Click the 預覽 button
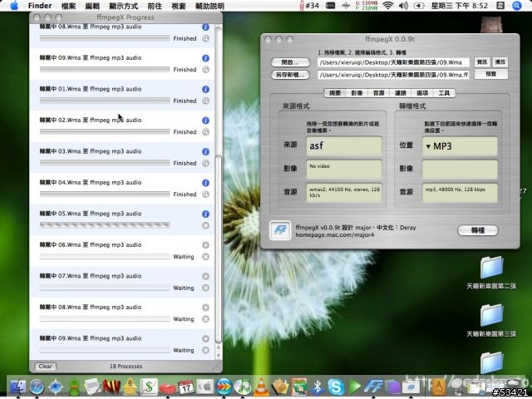 pos(491,74)
